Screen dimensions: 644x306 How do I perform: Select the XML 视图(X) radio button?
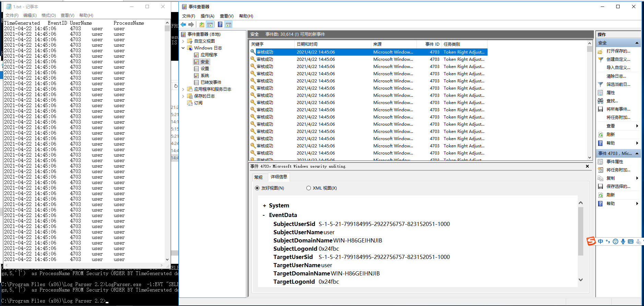pos(308,188)
